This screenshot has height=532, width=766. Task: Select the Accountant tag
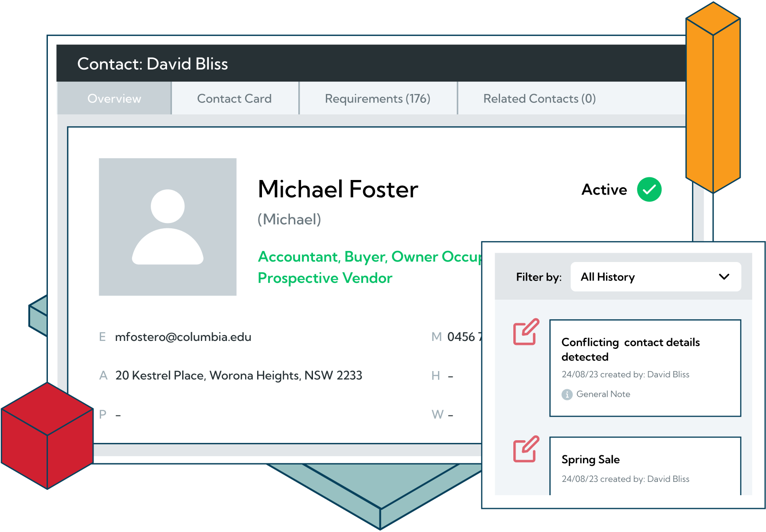pyautogui.click(x=297, y=256)
